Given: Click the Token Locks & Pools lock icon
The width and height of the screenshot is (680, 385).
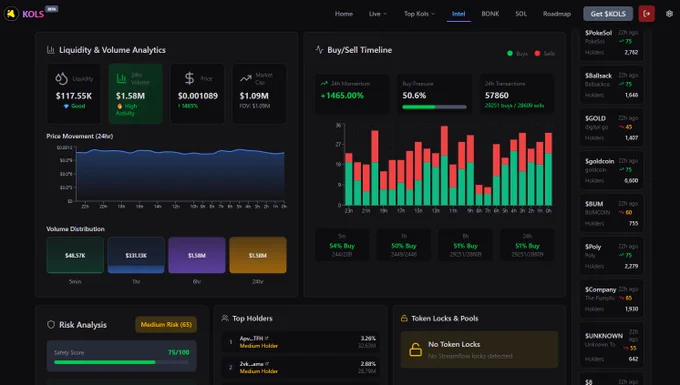Looking at the screenshot, I should coord(404,318).
